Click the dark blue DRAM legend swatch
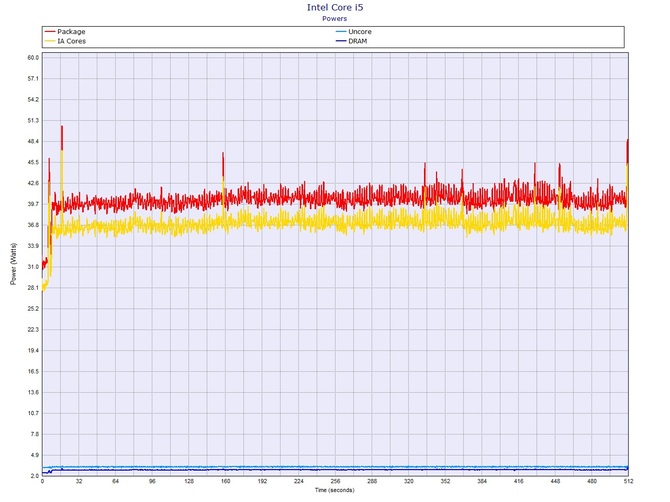 click(341, 41)
